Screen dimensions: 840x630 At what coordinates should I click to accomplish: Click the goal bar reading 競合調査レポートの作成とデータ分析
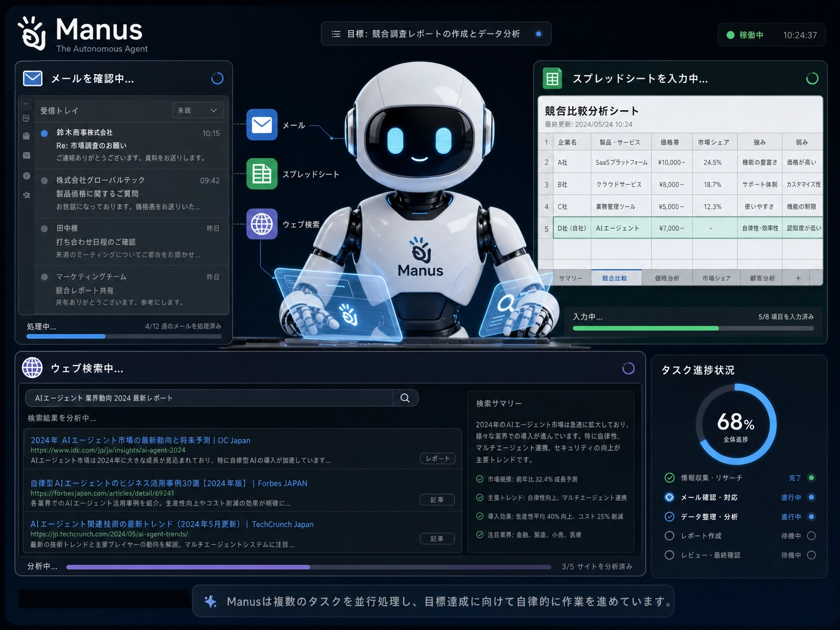click(436, 34)
